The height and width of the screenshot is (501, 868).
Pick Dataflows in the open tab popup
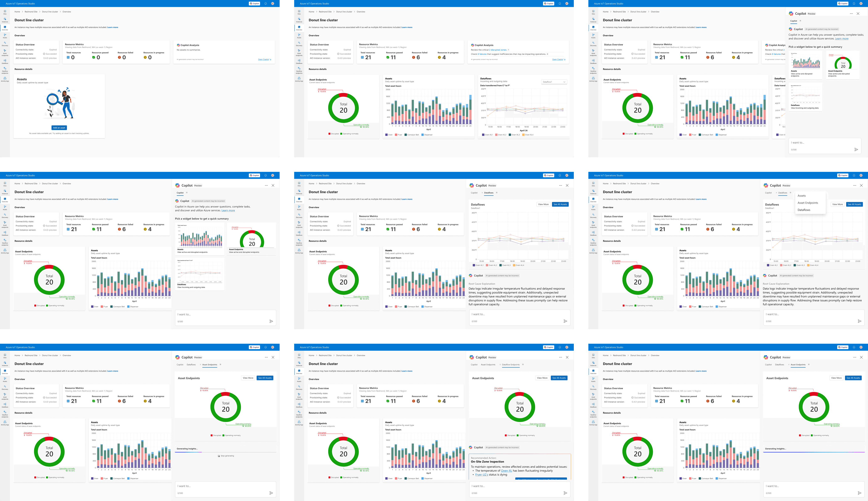804,210
